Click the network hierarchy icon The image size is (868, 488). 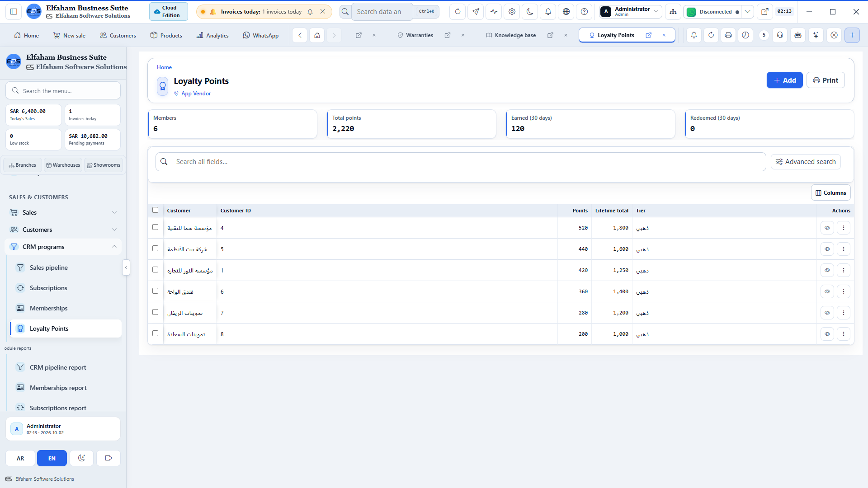[x=673, y=12]
